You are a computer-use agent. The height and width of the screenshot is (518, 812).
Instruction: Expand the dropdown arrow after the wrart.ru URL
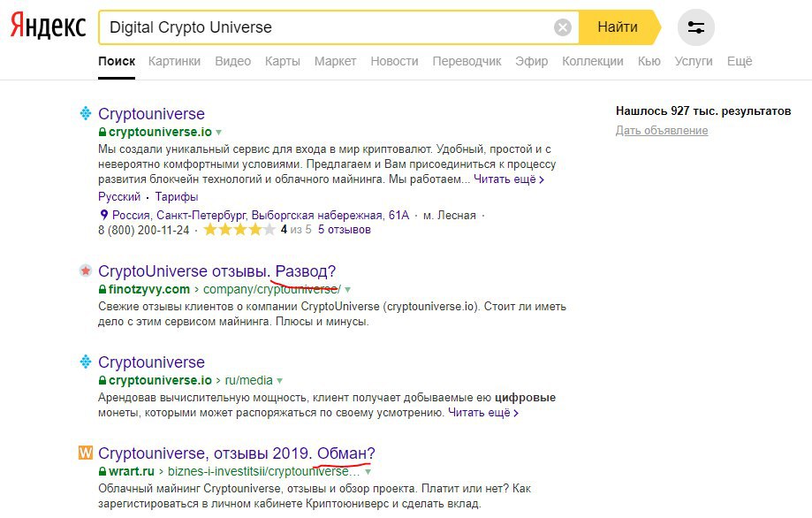coord(368,472)
